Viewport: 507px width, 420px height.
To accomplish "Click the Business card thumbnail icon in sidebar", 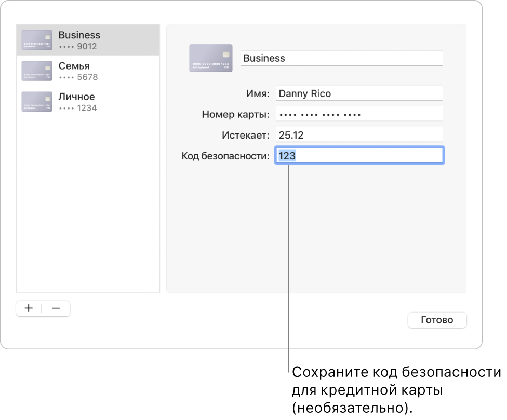I will tap(36, 39).
